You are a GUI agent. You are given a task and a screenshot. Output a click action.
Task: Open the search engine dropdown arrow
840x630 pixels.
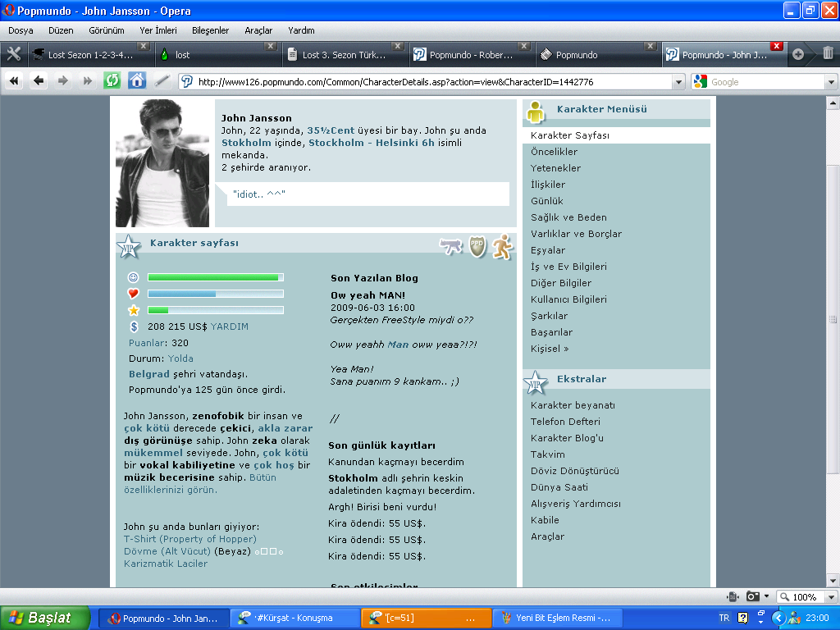click(831, 82)
